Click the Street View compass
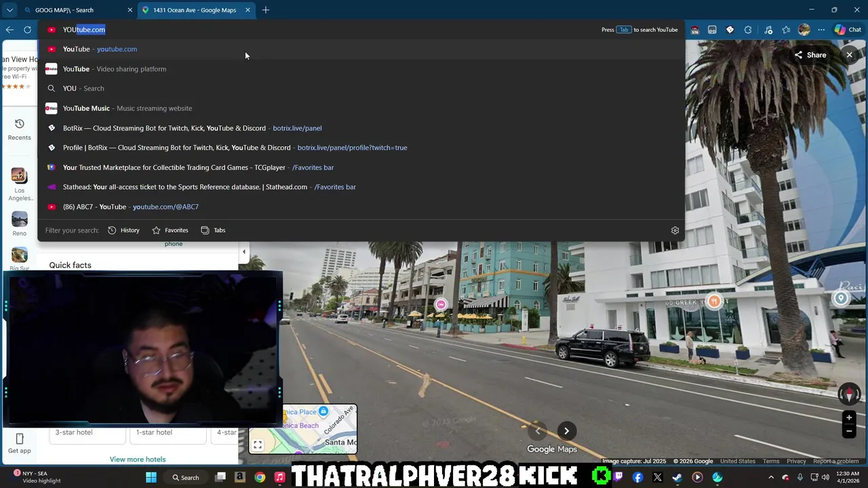Viewport: 868px width, 488px height. [x=848, y=394]
